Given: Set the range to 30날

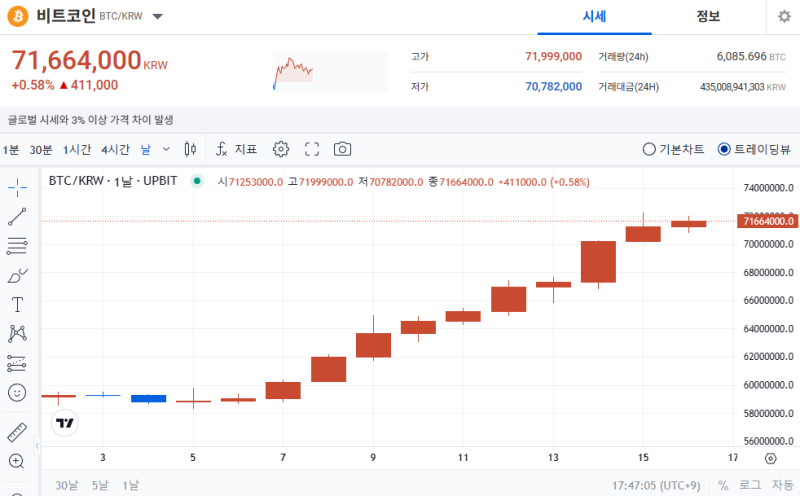Looking at the screenshot, I should [x=67, y=485].
